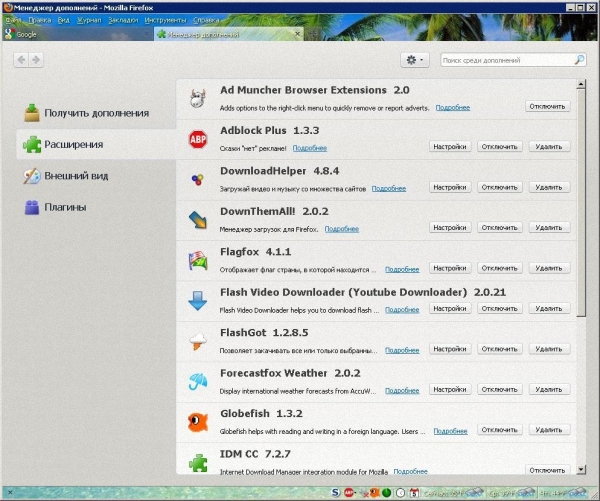Click the Forecastfox Weather umbrella icon

point(198,382)
